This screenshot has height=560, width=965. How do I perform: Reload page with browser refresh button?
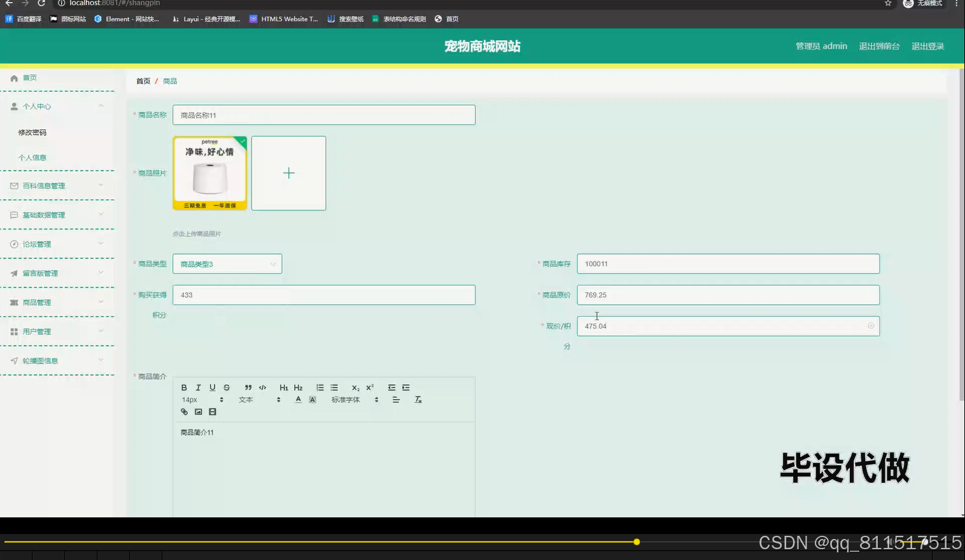coord(41,3)
